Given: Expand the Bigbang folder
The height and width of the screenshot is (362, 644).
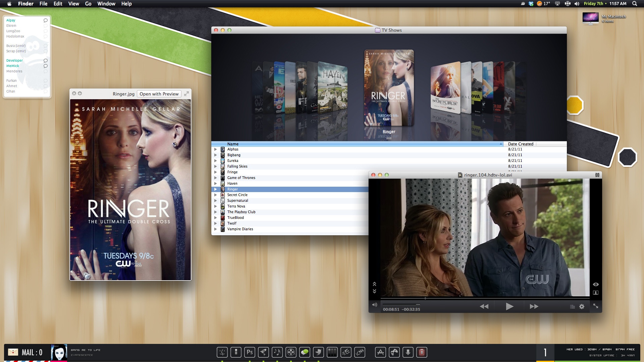Looking at the screenshot, I should coord(216,155).
